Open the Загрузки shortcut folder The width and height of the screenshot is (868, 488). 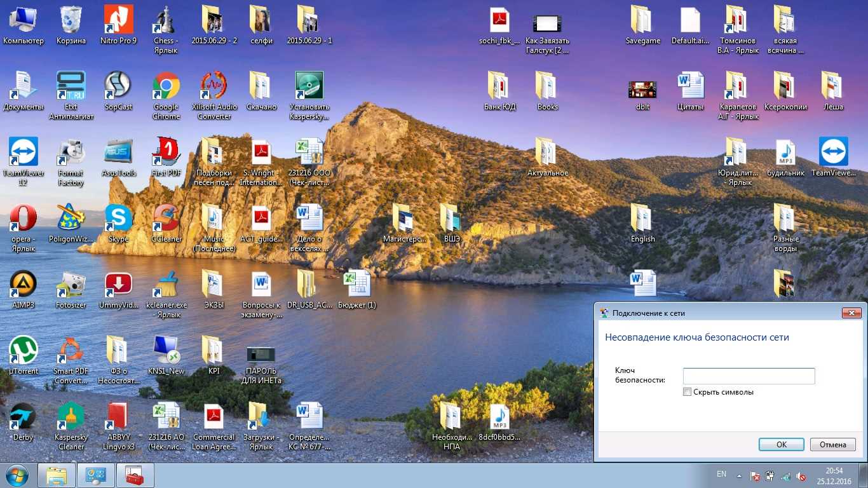click(262, 426)
